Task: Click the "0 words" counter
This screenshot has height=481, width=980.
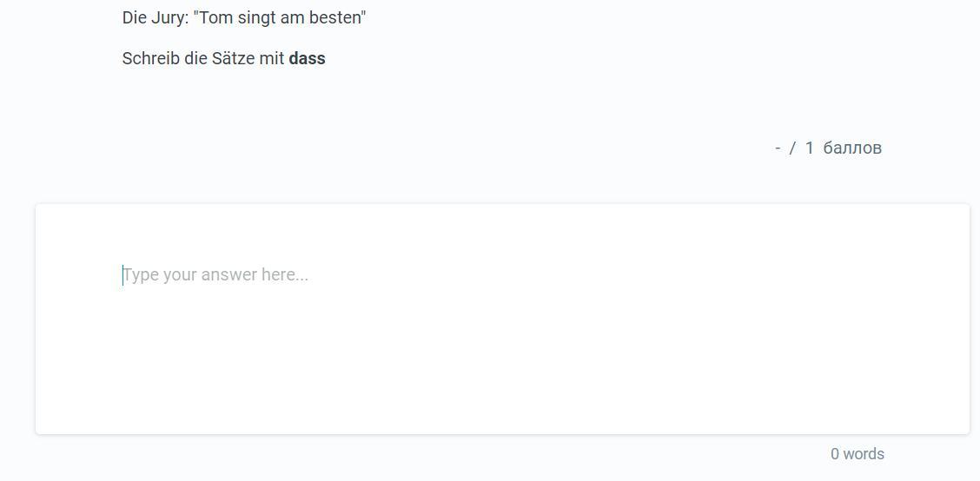Action: (857, 454)
